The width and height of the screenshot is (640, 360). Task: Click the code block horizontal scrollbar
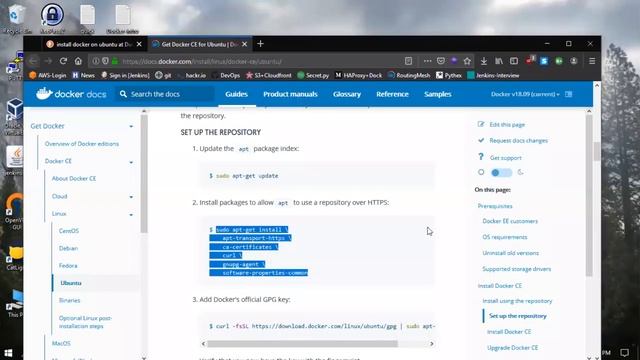click(302, 344)
